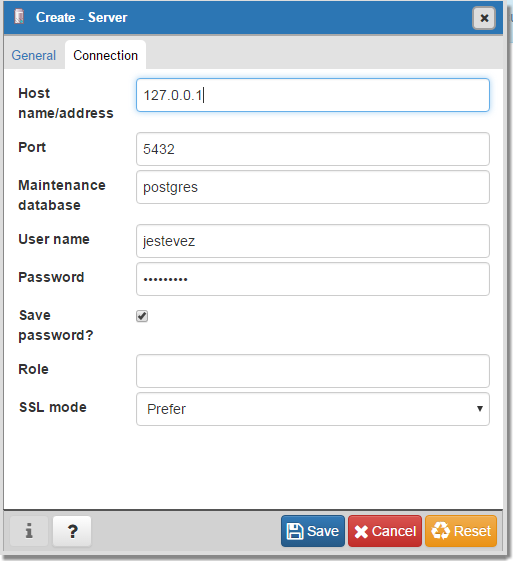Click the info (i) icon button

coord(29,531)
